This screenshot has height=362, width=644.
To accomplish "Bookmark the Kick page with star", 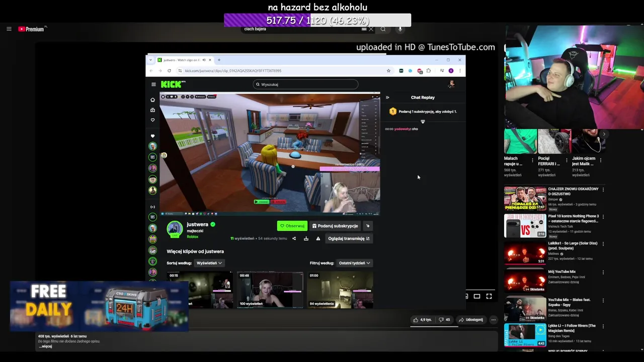I will (388, 71).
